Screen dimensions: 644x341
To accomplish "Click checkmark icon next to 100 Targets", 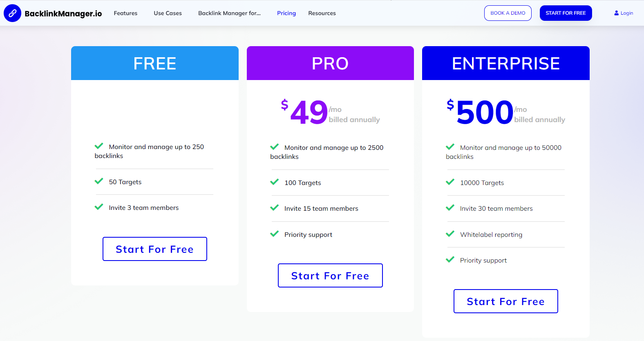I will click(274, 182).
